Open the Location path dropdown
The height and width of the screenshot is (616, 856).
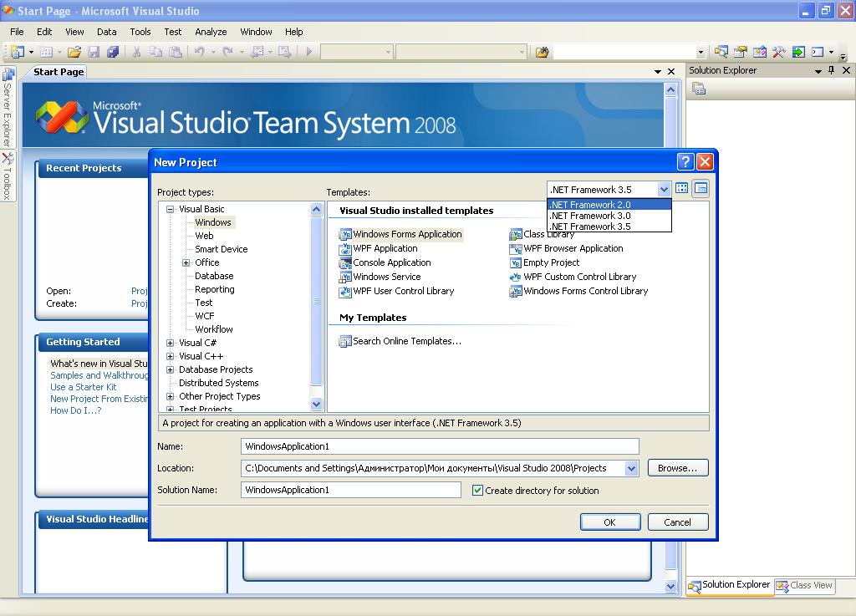(x=631, y=469)
